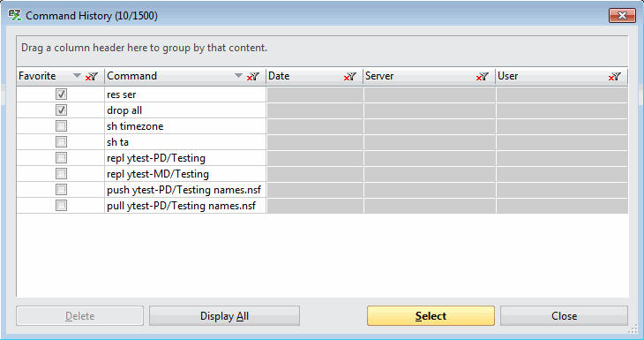Click the filter icon in Date column header
644x340 pixels.
pyautogui.click(x=350, y=76)
